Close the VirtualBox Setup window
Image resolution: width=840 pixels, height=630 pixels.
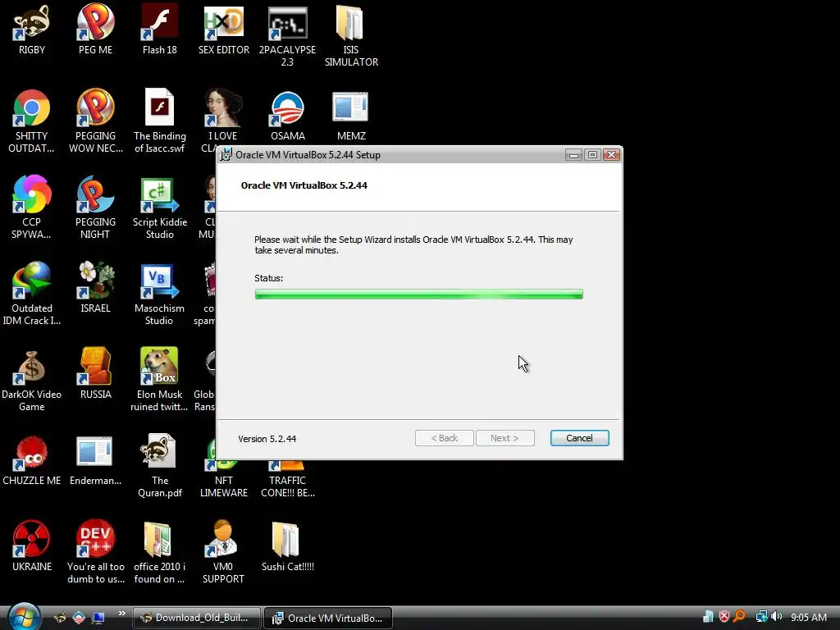click(x=611, y=155)
